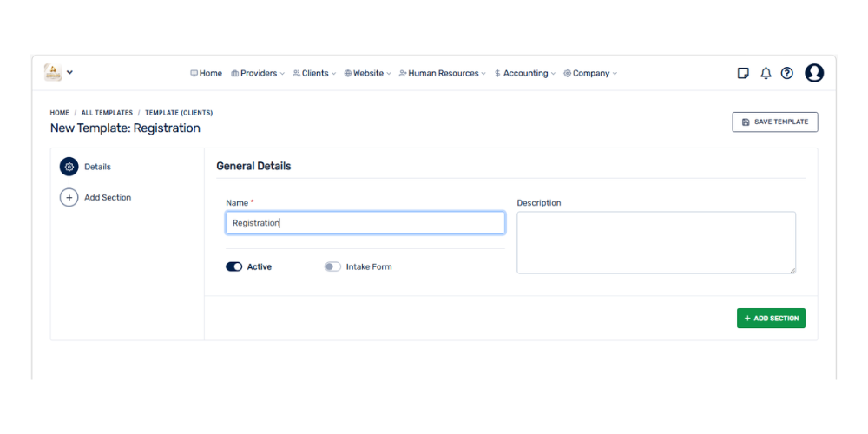Expand the dropdown arrow beside the logo
This screenshot has width=868, height=434.
tap(69, 73)
